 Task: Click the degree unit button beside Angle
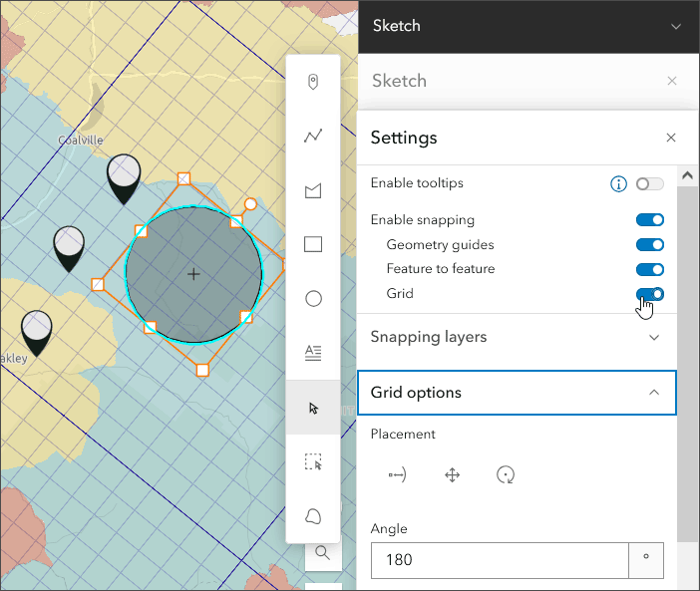(646, 560)
